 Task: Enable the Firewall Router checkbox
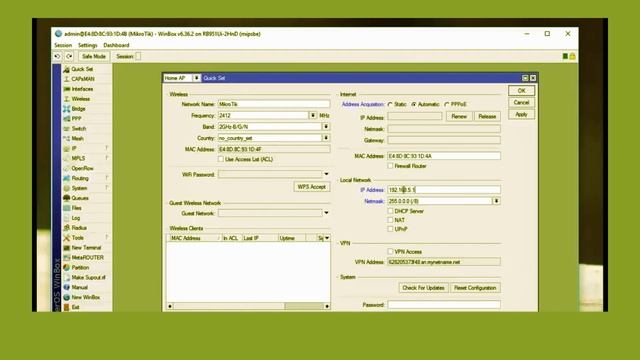click(x=391, y=166)
